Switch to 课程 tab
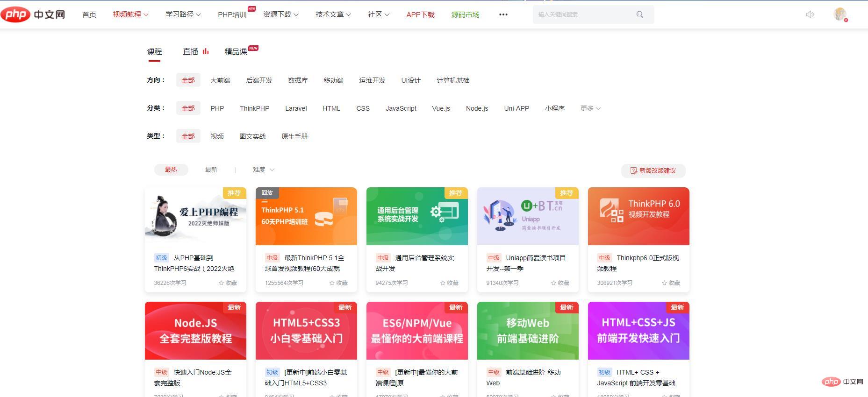Image resolution: width=868 pixels, height=397 pixels. pyautogui.click(x=154, y=52)
